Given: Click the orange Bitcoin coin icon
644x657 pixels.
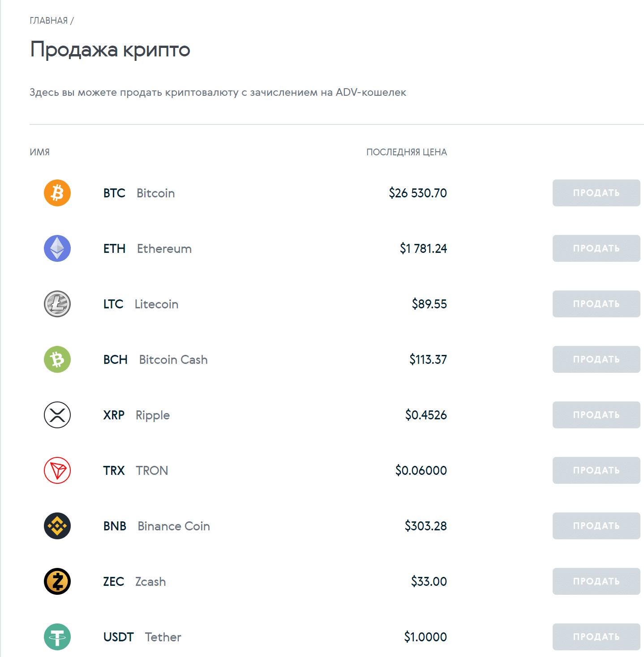Looking at the screenshot, I should point(57,193).
